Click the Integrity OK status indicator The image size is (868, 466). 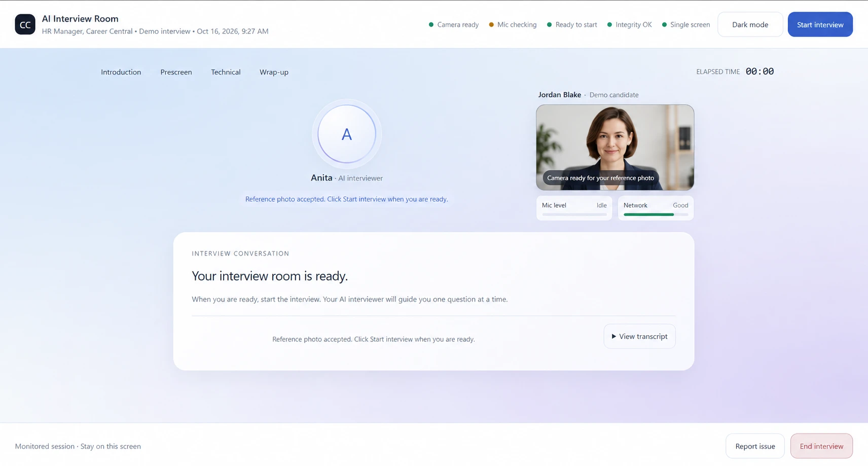coord(629,24)
